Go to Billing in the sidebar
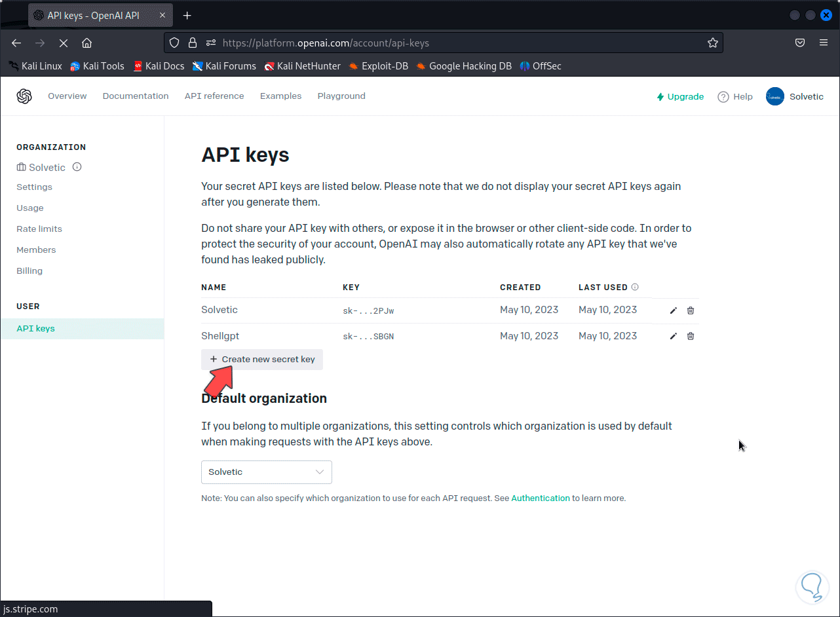Screen dimensions: 840x617 tap(29, 271)
